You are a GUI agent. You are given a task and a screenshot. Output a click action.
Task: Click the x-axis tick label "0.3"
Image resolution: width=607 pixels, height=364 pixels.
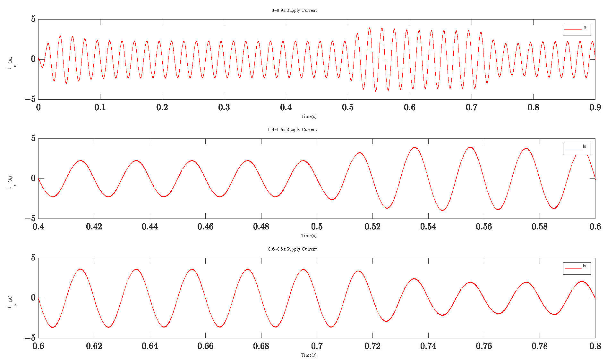224,107
